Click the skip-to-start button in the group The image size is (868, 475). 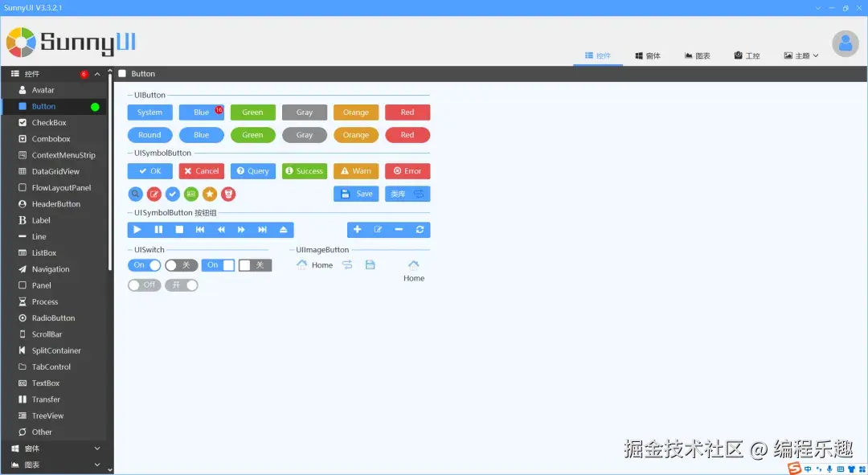(200, 229)
